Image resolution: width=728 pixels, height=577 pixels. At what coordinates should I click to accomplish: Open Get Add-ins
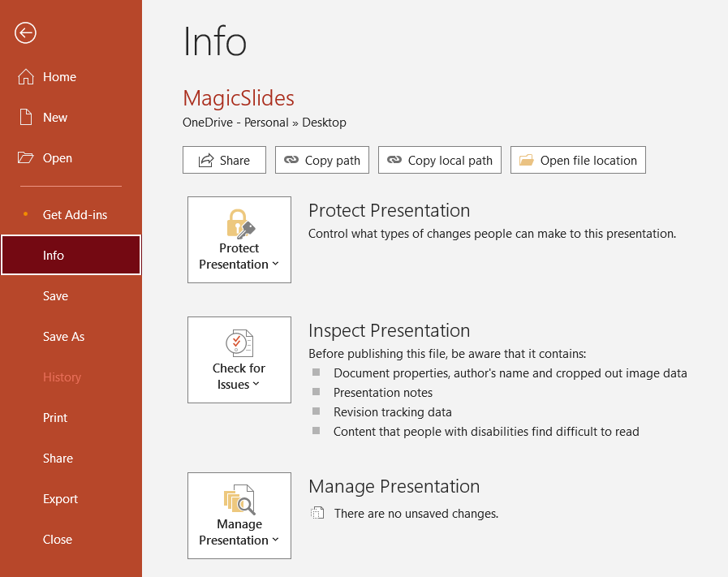click(71, 215)
